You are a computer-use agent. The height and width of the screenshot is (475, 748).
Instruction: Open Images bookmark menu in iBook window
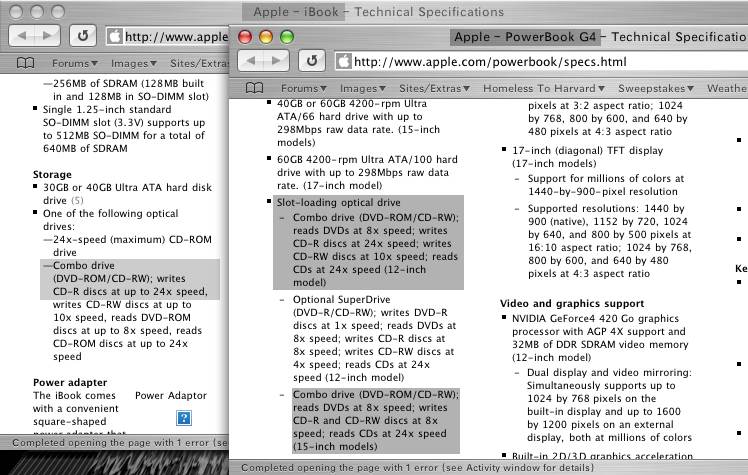[x=134, y=63]
